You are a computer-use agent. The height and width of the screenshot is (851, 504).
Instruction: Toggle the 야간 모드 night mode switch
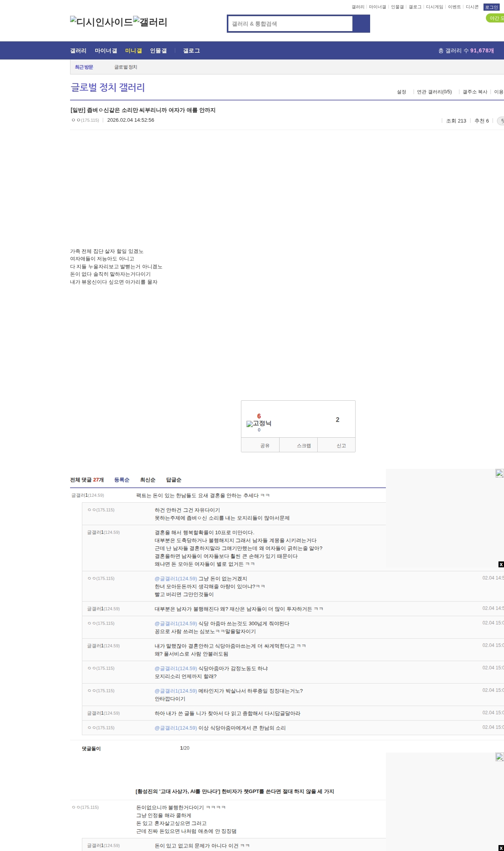coord(495,18)
